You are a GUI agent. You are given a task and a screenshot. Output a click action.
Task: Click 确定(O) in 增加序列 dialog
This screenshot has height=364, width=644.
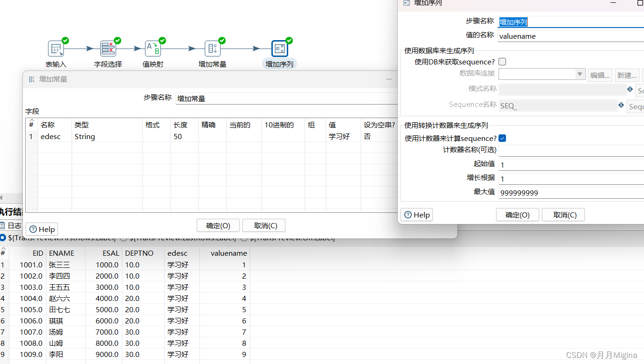518,215
